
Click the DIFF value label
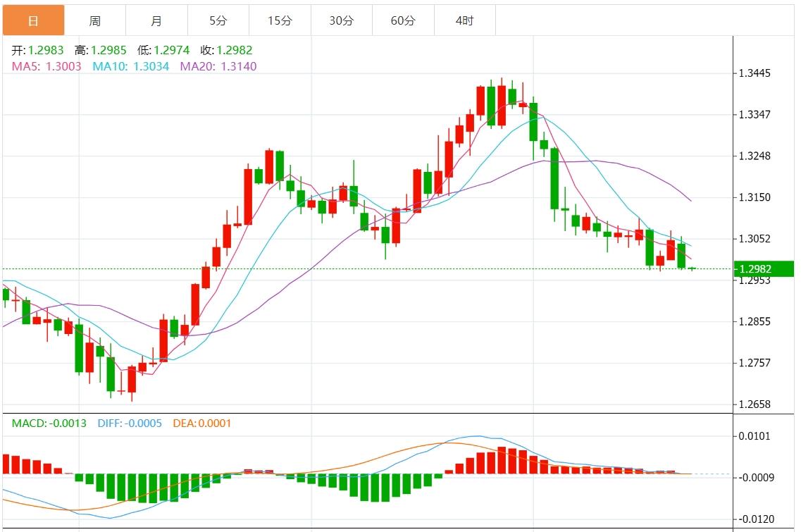click(x=128, y=423)
